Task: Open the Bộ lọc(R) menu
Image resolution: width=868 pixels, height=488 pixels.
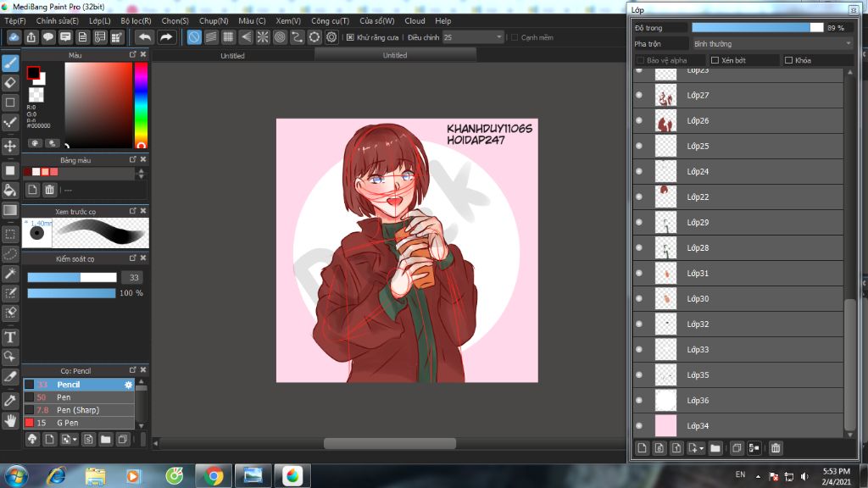Action: pyautogui.click(x=136, y=20)
